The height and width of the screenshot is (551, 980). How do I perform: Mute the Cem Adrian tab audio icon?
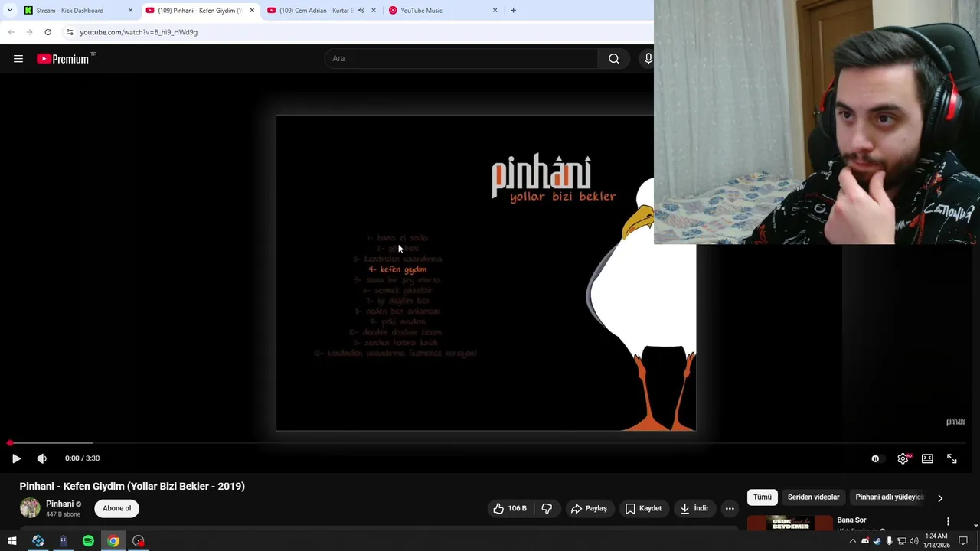(361, 11)
